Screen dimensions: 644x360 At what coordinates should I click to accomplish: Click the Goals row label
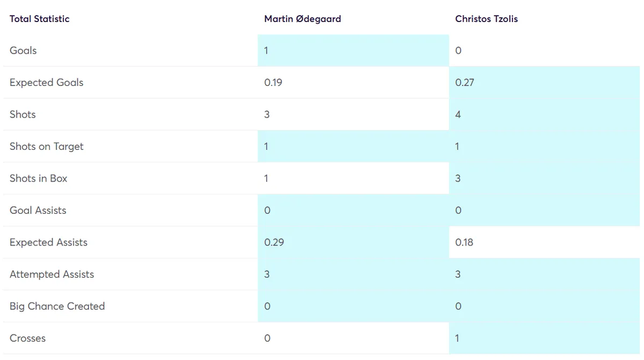coord(23,51)
